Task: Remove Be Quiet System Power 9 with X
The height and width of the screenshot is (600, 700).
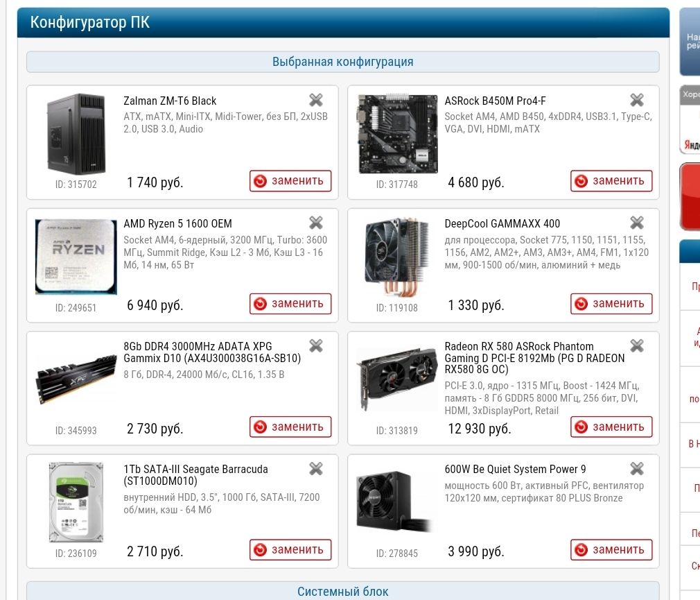Action: point(637,468)
